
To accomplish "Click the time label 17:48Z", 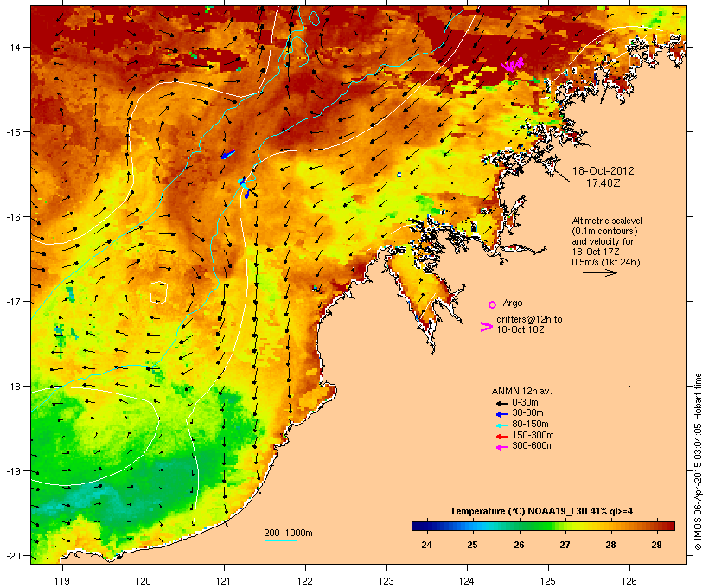I will point(604,183).
